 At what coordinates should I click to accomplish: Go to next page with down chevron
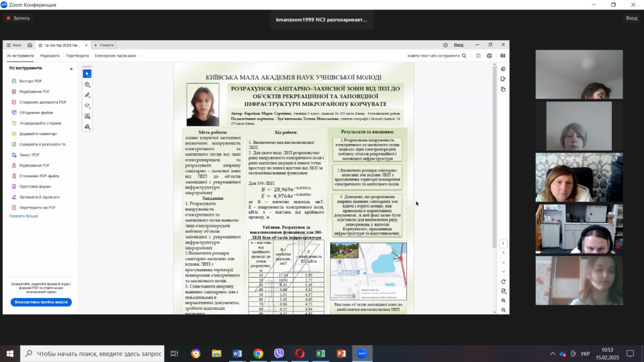click(504, 271)
